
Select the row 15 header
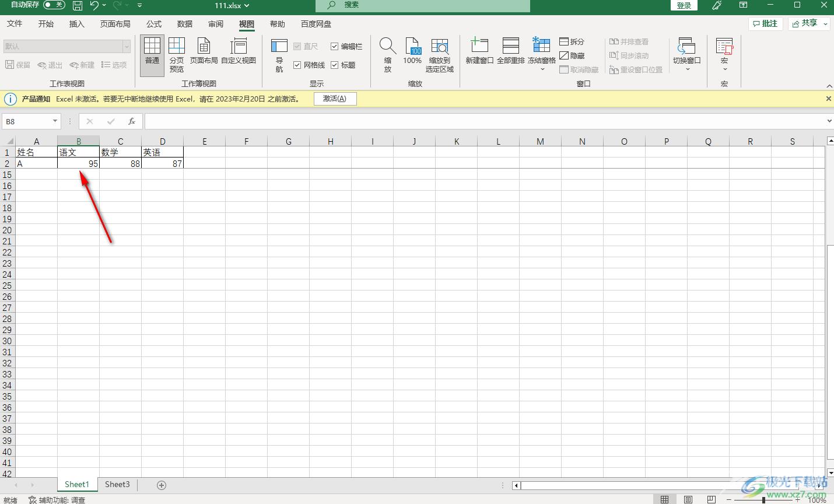coord(7,175)
